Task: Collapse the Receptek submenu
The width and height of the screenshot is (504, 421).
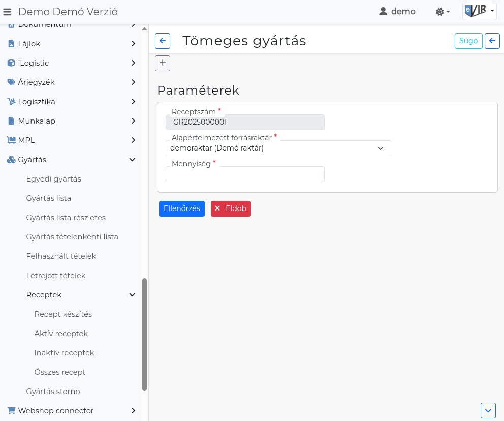Action: 132,295
